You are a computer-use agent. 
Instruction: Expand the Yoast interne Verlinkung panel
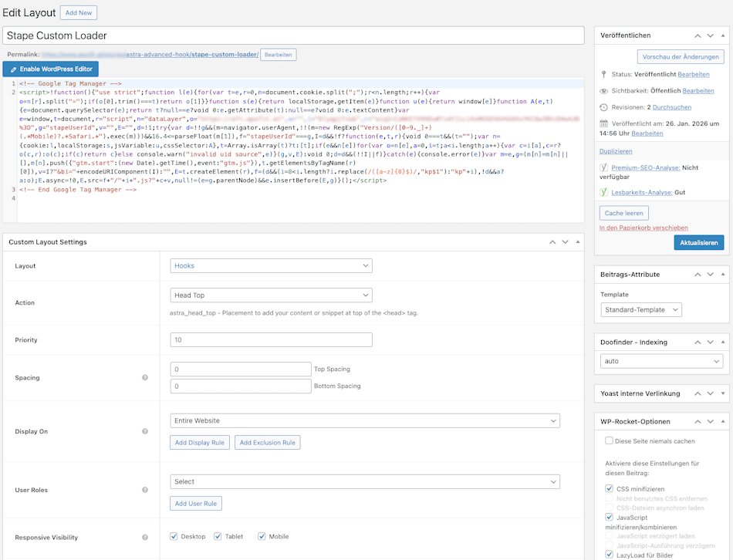[x=723, y=393]
